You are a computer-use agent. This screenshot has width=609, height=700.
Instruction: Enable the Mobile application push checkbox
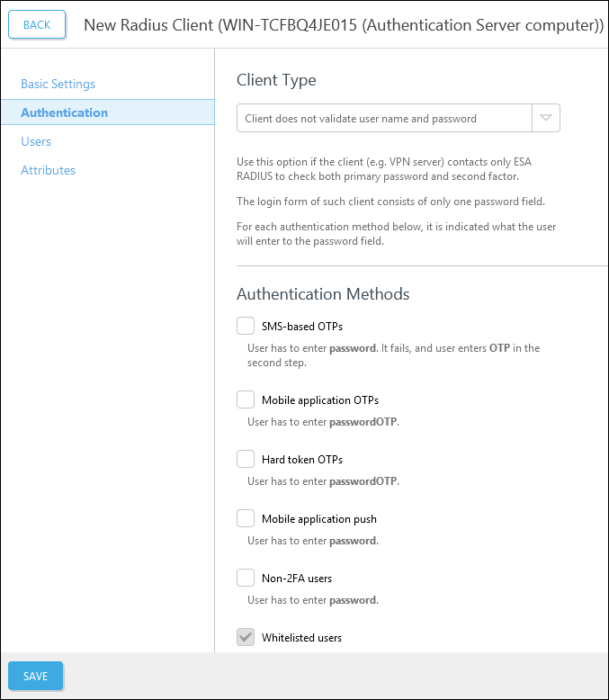pos(246,518)
